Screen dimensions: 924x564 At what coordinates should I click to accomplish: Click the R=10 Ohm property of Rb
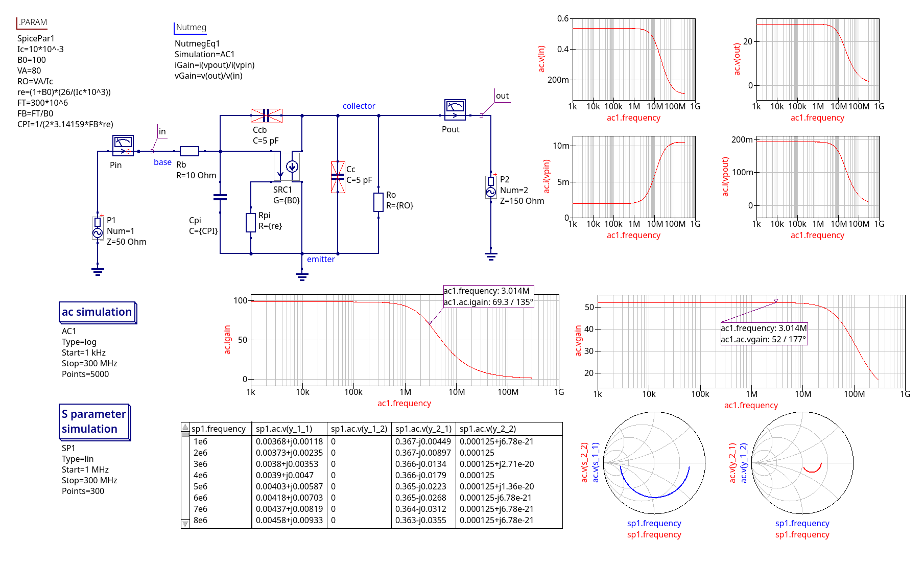196,176
